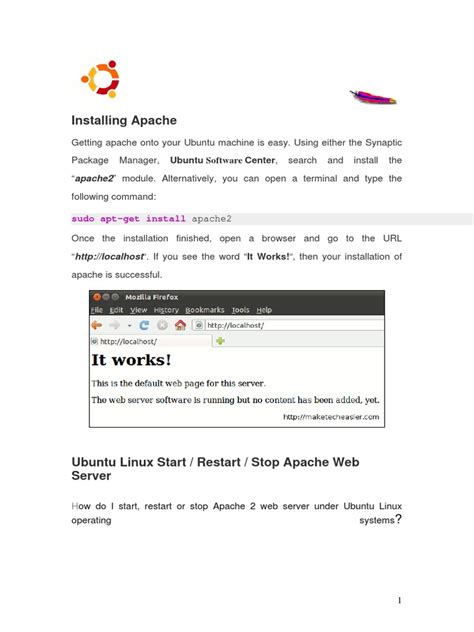Click the Ubuntu logo image

pos(100,79)
